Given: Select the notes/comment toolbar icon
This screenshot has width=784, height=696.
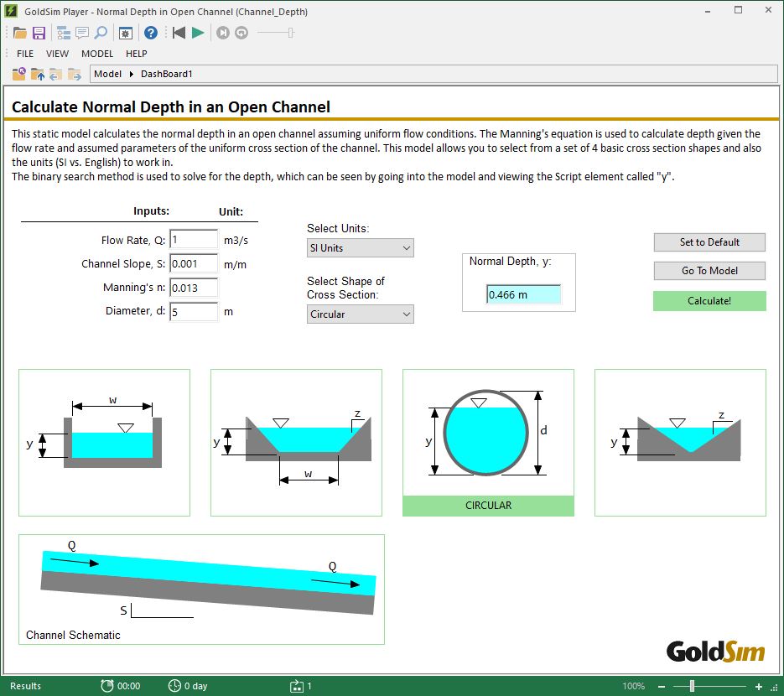Looking at the screenshot, I should (82, 34).
